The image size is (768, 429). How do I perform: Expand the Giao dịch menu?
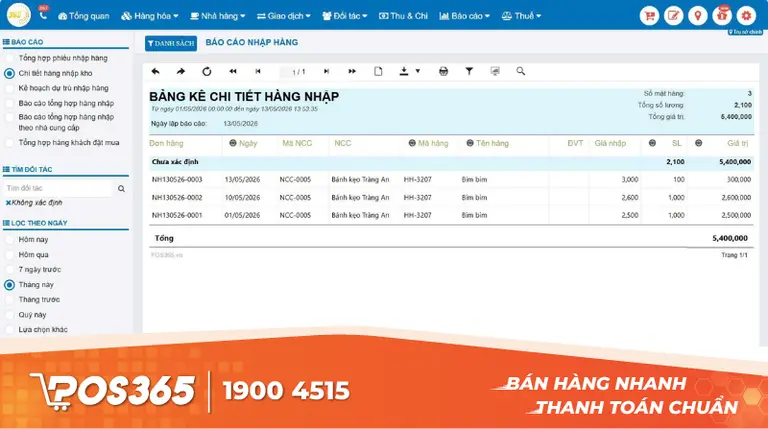click(284, 16)
